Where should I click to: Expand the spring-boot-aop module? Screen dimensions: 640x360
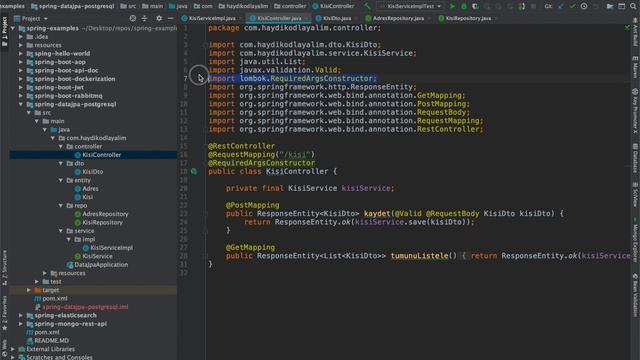pyautogui.click(x=21, y=62)
